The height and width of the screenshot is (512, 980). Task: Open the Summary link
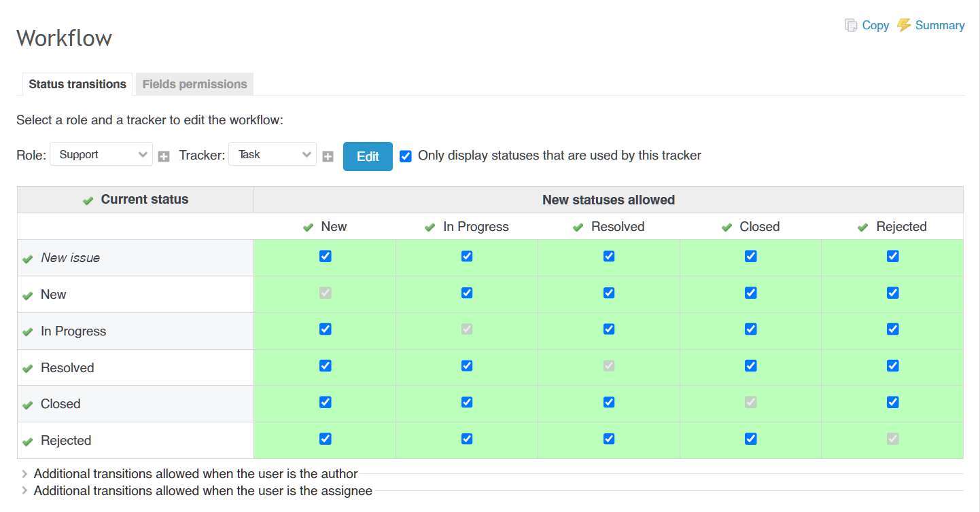(x=939, y=25)
